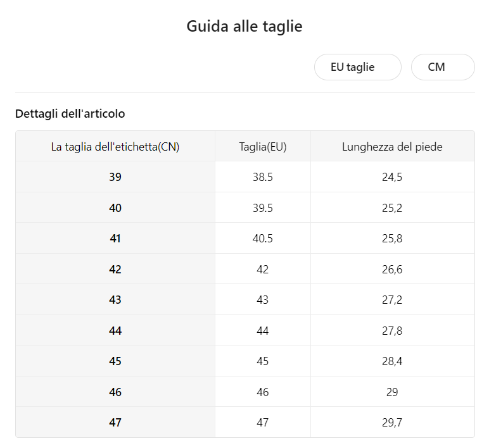Select the CN label size 41 cell
This screenshot has width=489, height=448.
[x=115, y=238]
